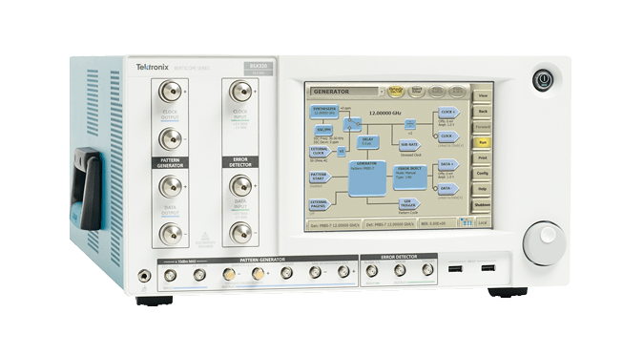Open the large GENERATOR pattern block

(367, 177)
